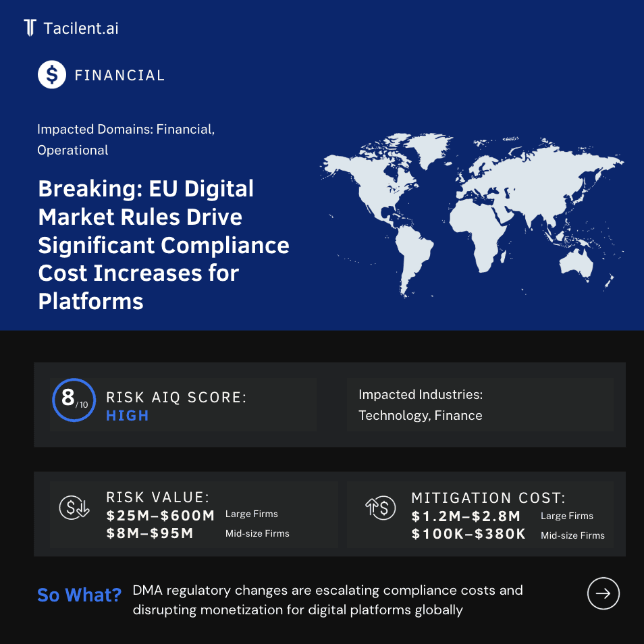Click 'Mid-size Firms' beside $100K–$380K
The width and height of the screenshot is (644, 644).
[572, 535]
